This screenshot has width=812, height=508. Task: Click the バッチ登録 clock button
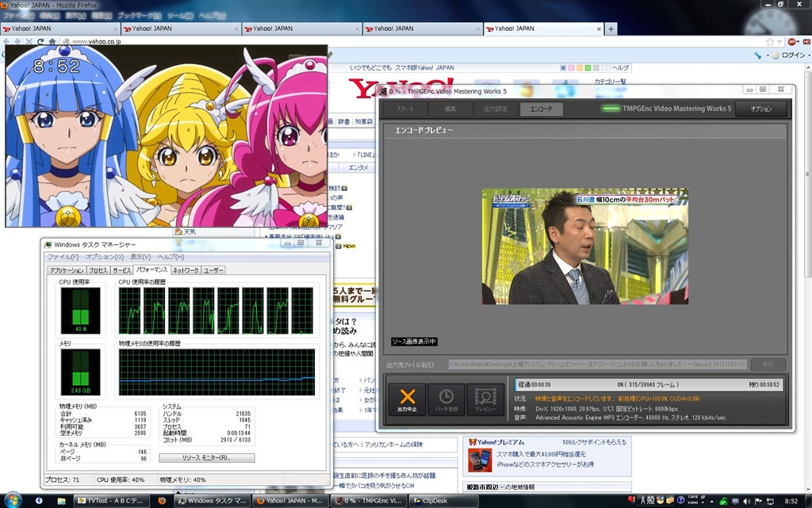(x=446, y=399)
